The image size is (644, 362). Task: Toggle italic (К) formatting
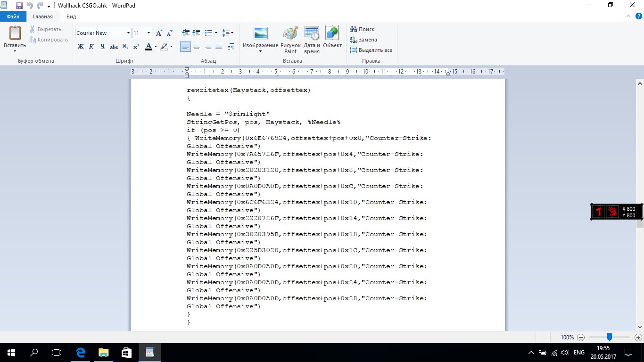pos(91,47)
